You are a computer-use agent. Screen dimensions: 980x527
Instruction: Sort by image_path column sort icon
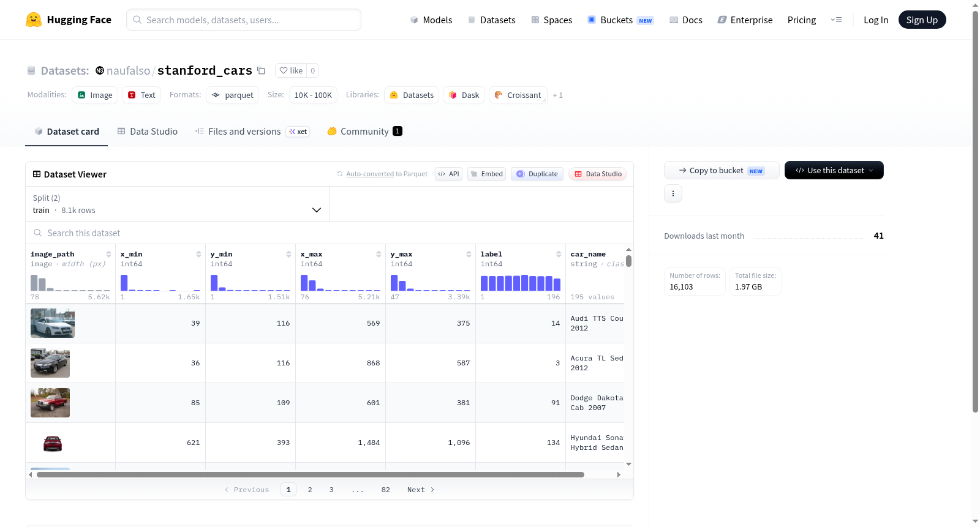click(108, 254)
